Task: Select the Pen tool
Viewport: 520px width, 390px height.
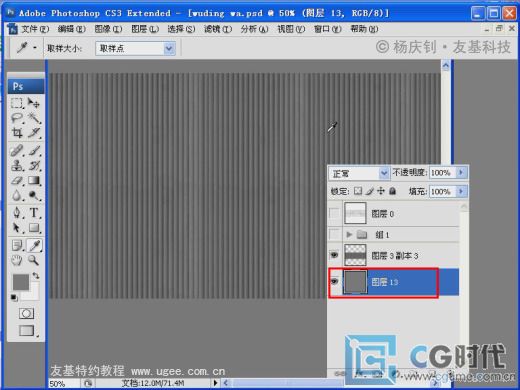Action: [x=17, y=213]
